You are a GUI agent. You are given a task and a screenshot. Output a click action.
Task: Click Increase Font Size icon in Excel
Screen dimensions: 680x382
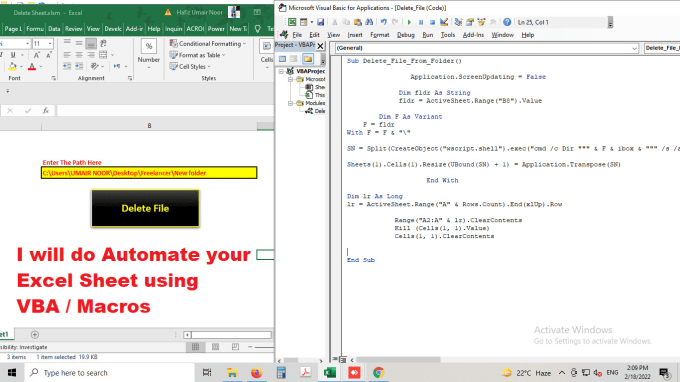click(36, 55)
